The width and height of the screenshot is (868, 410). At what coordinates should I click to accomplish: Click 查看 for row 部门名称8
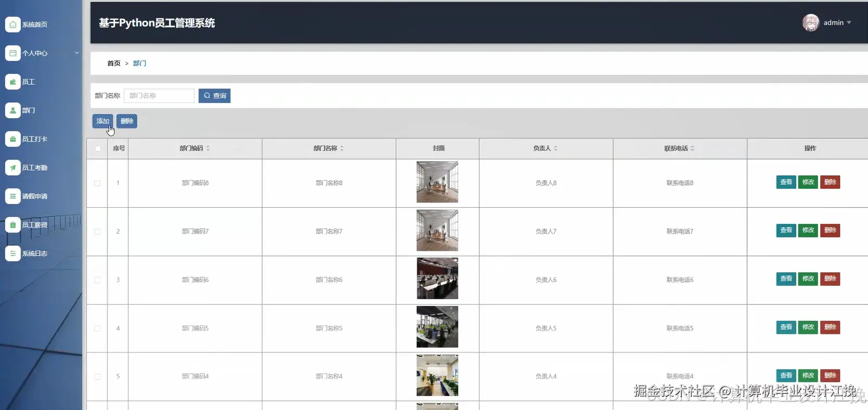(786, 182)
